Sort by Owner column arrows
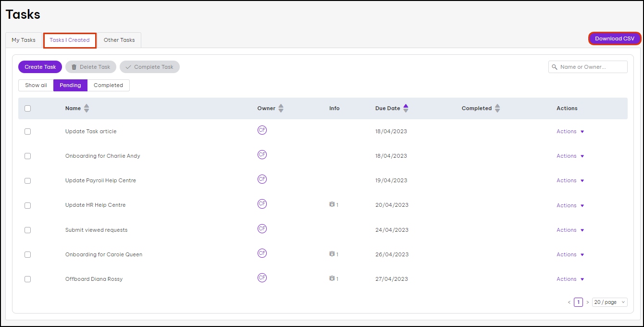This screenshot has height=327, width=644. coord(281,108)
